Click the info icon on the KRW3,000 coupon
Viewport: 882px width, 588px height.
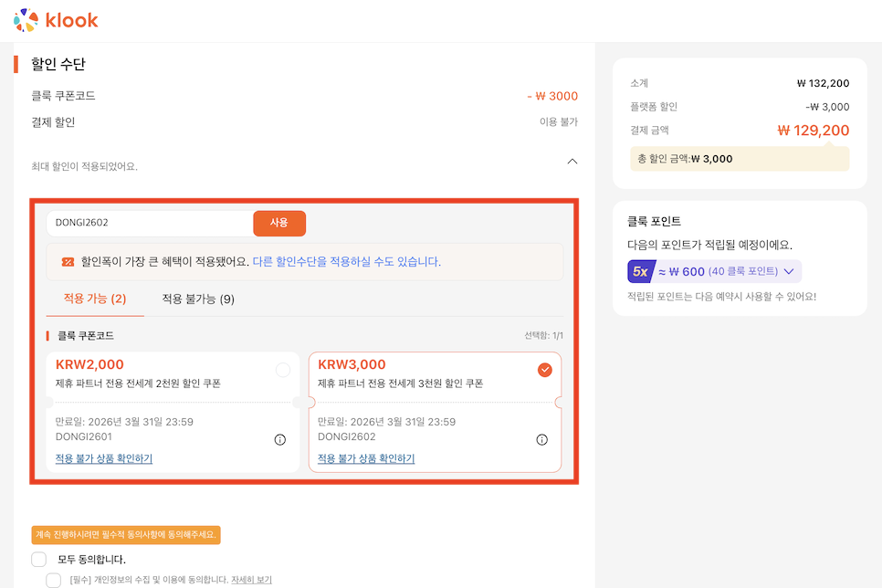541,439
